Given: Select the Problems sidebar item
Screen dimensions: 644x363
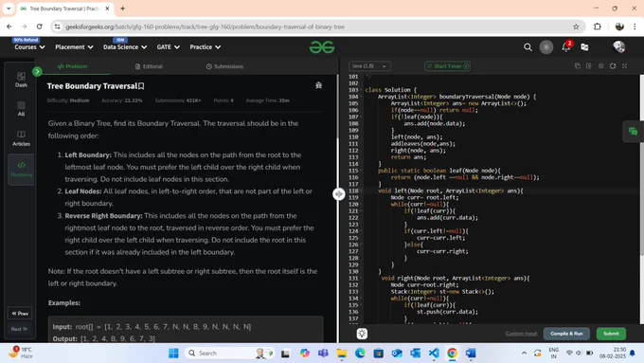Looking at the screenshot, I should (x=21, y=170).
